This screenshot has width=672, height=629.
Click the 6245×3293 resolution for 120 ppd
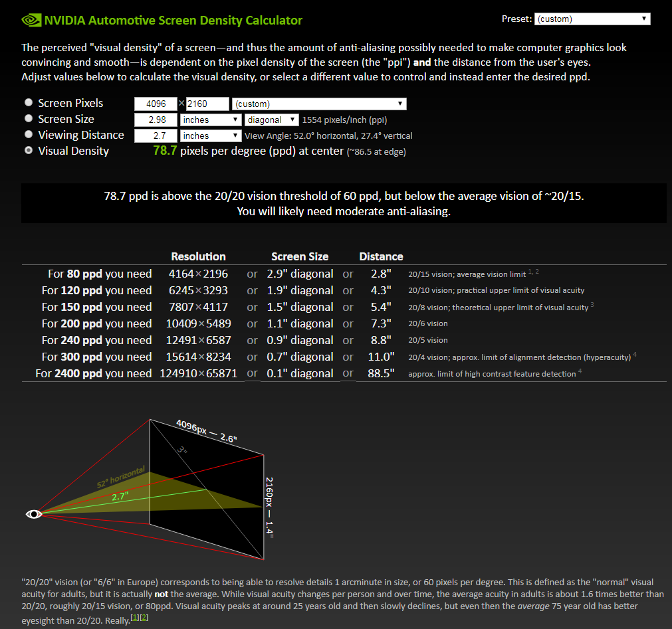pyautogui.click(x=199, y=290)
